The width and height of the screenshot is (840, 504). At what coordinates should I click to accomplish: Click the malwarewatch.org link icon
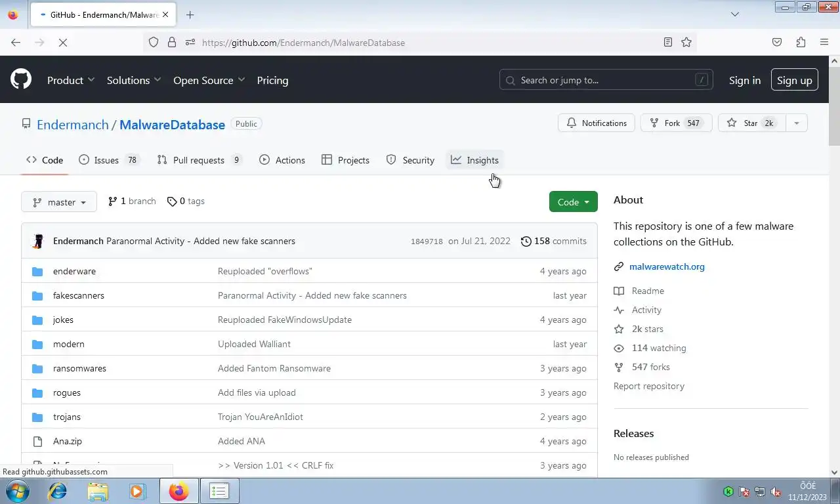pyautogui.click(x=618, y=266)
